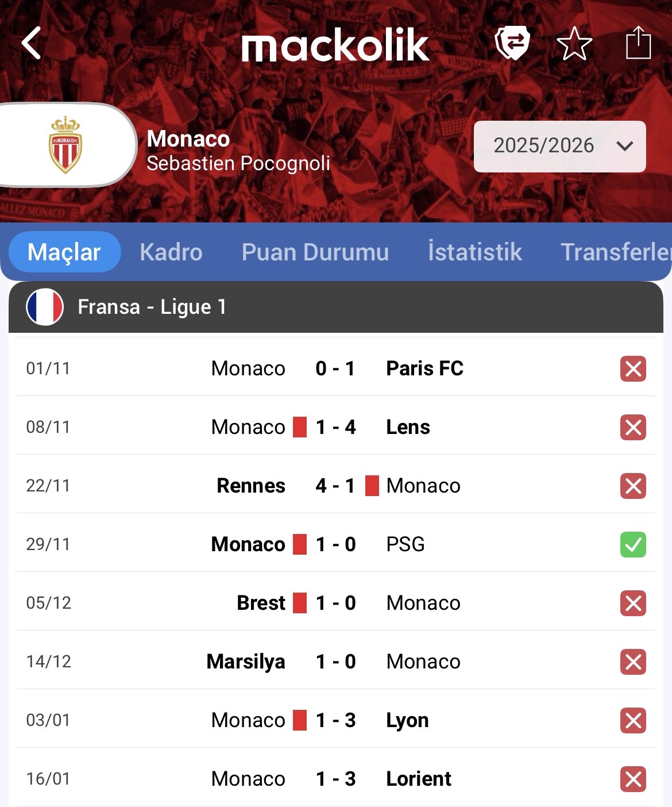
Task: Switch to the Kadro tab
Action: pyautogui.click(x=171, y=252)
